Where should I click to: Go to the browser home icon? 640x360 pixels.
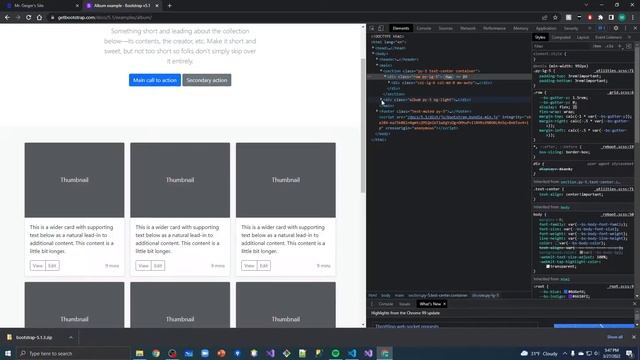(x=39, y=18)
